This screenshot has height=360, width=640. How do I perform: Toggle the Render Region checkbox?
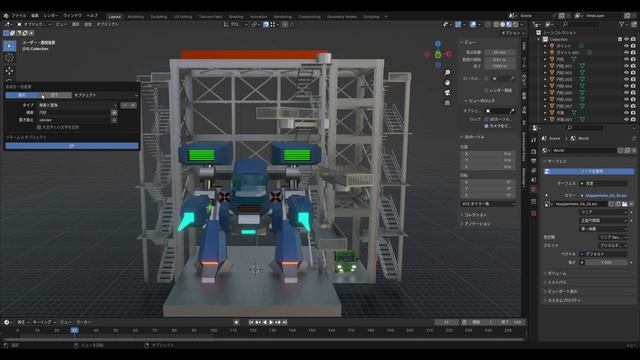tap(486, 90)
